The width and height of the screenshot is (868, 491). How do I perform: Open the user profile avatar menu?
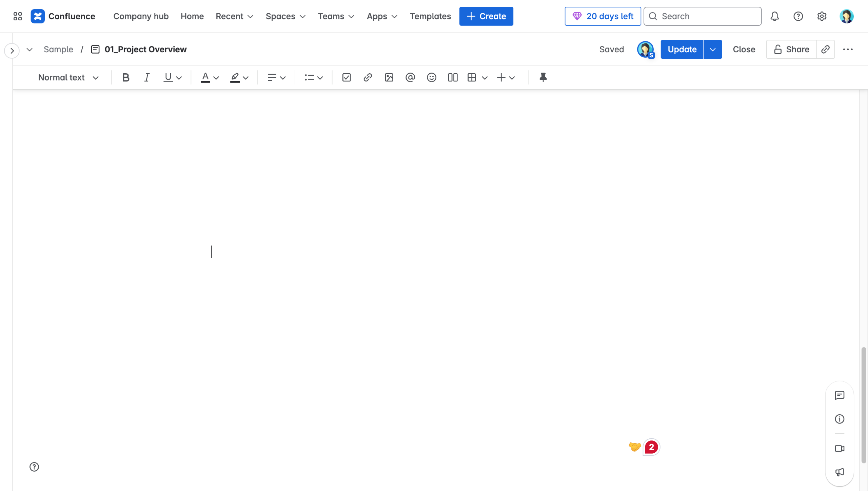(846, 16)
